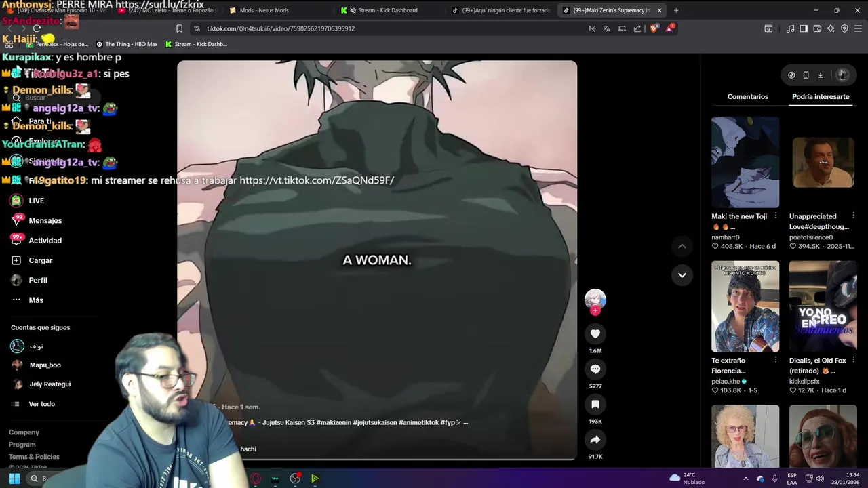Open Brave Leo AI sparkle icon
The width and height of the screenshot is (868, 488).
tap(831, 28)
